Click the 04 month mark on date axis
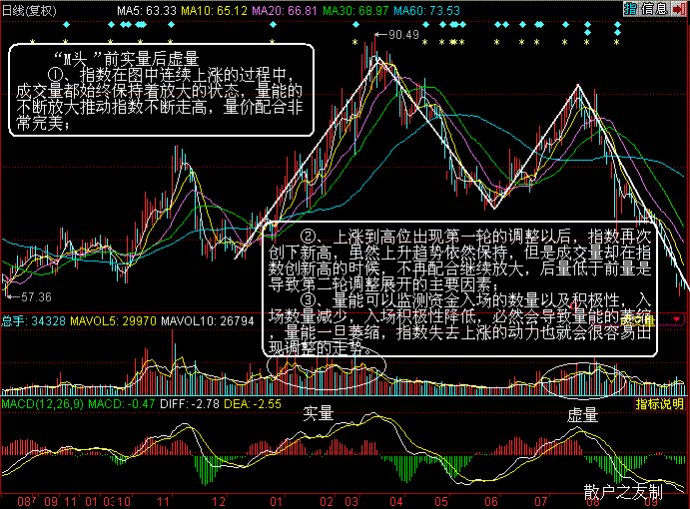Image resolution: width=690 pixels, height=509 pixels. 396,502
